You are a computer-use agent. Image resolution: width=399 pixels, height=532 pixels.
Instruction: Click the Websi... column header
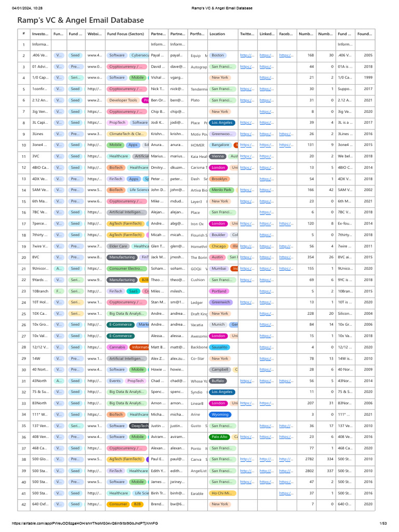(96, 34)
